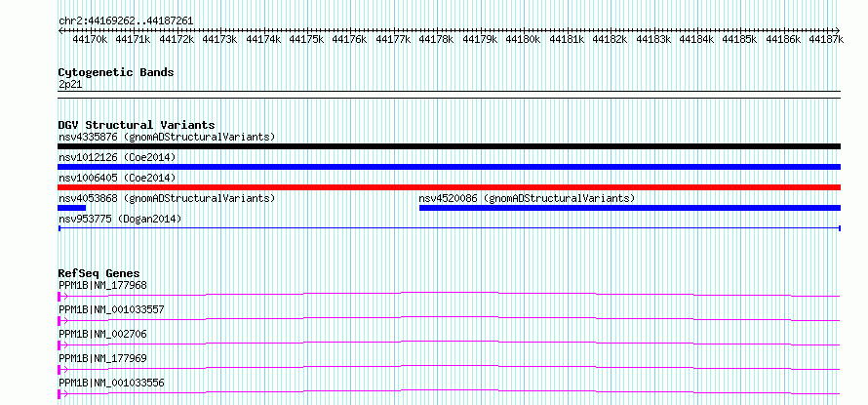Open the nsv4335876 gnomAD variant label
868x405 pixels.
click(x=167, y=137)
